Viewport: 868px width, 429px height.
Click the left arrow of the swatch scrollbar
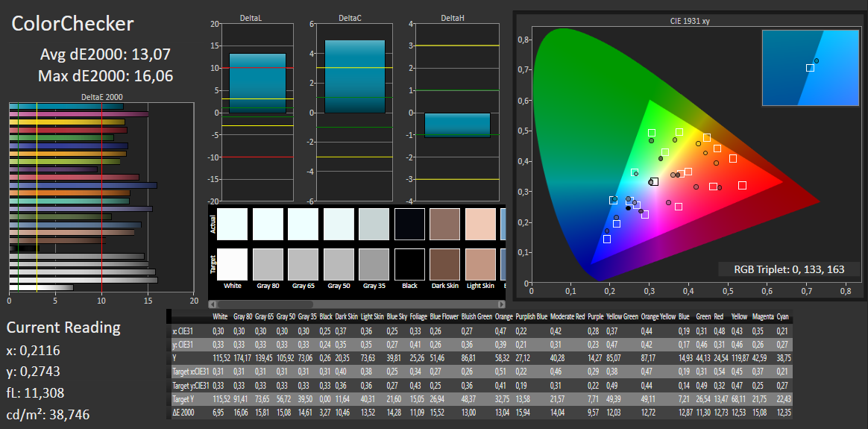coord(213,304)
